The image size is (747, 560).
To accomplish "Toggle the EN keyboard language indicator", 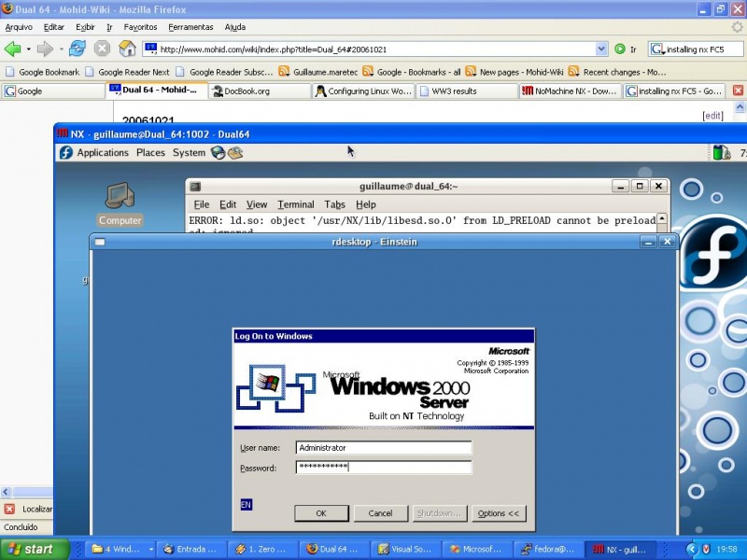I will [245, 504].
